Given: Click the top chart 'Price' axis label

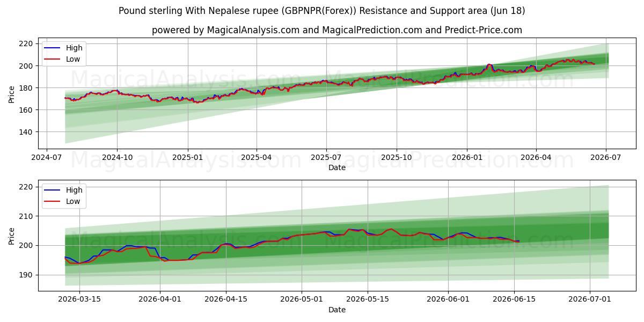Looking at the screenshot, I should coord(12,93).
